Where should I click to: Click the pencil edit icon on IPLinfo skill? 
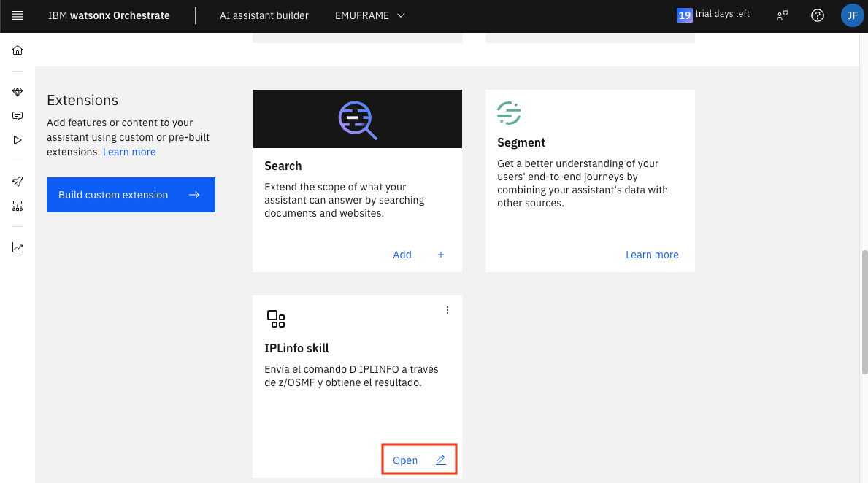[441, 460]
